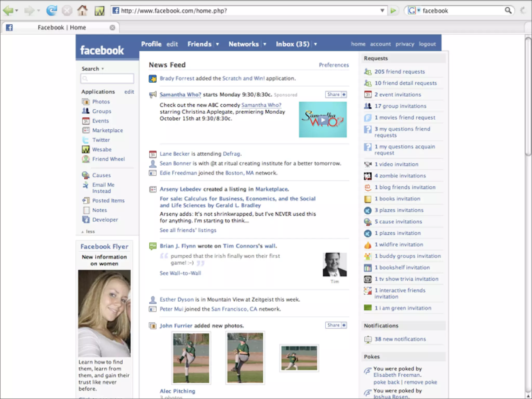Open the Friends menu item
The width and height of the screenshot is (532, 399).
[x=199, y=44]
